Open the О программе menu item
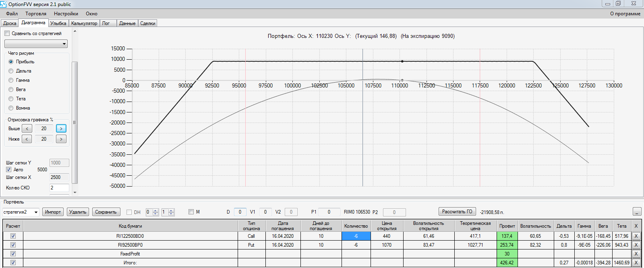The width and height of the screenshot is (644, 268). (625, 14)
